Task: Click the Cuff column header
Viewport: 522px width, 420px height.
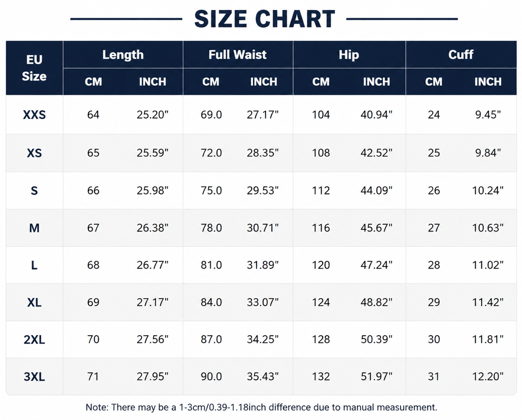Action: pyautogui.click(x=461, y=55)
